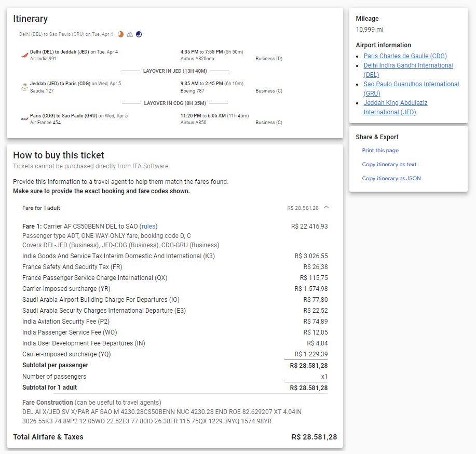
Task: Click the Delhi (DEL) to Sao Paulo (GRU) itinerary header
Action: click(x=66, y=34)
